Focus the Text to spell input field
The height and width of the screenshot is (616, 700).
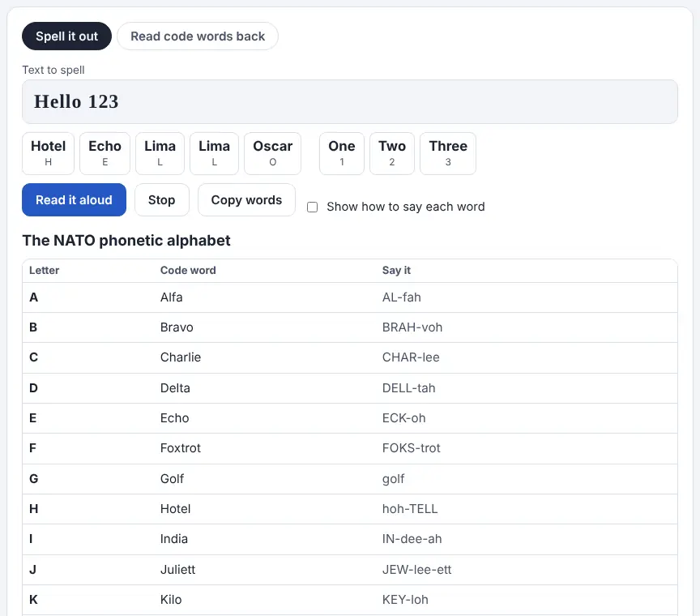349,102
